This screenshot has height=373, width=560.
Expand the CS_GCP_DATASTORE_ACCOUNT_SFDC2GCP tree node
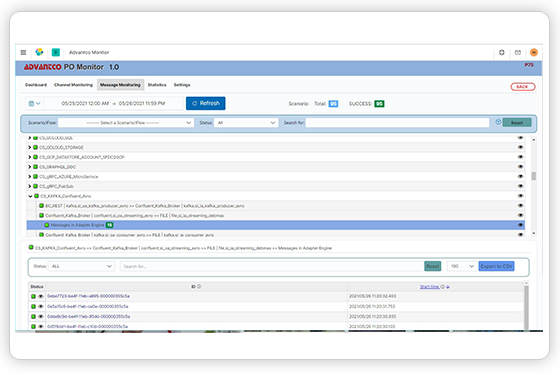(x=30, y=157)
